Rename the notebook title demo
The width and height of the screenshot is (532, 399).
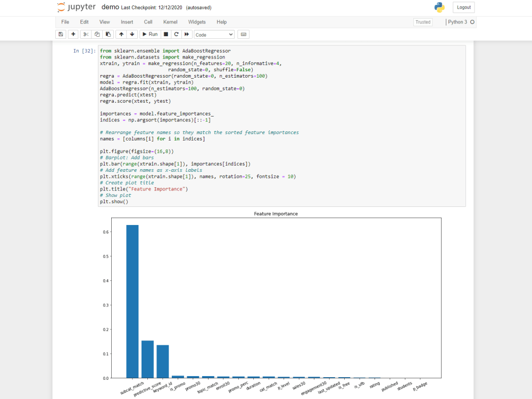click(x=110, y=7)
